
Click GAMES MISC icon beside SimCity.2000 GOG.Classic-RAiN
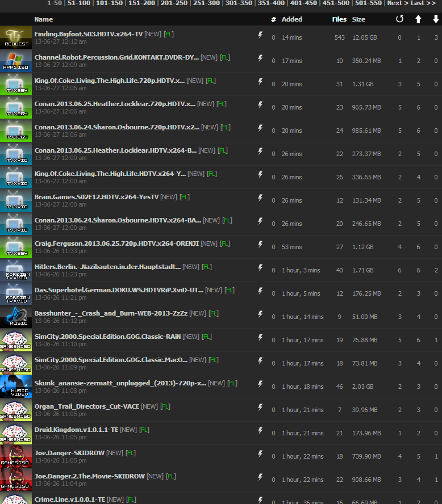point(16,340)
